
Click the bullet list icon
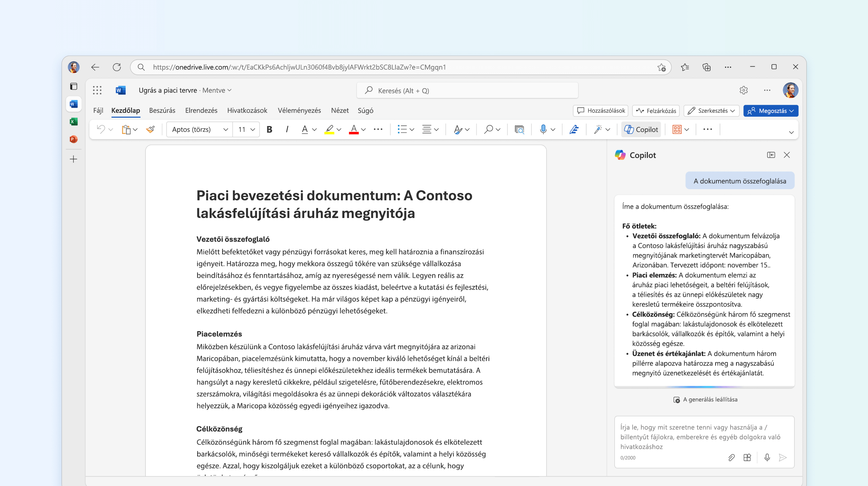[402, 129]
